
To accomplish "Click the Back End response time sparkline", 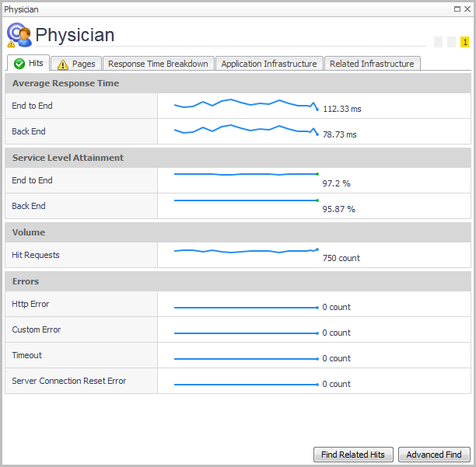I will pos(246,131).
